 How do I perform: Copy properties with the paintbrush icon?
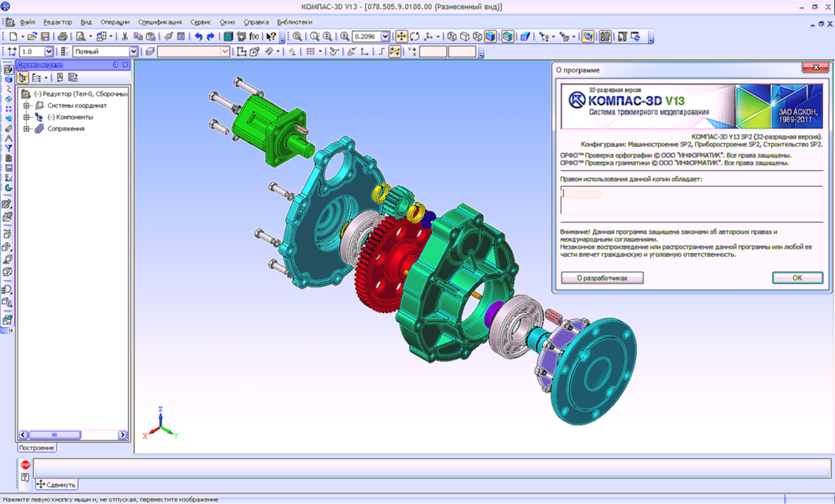168,36
